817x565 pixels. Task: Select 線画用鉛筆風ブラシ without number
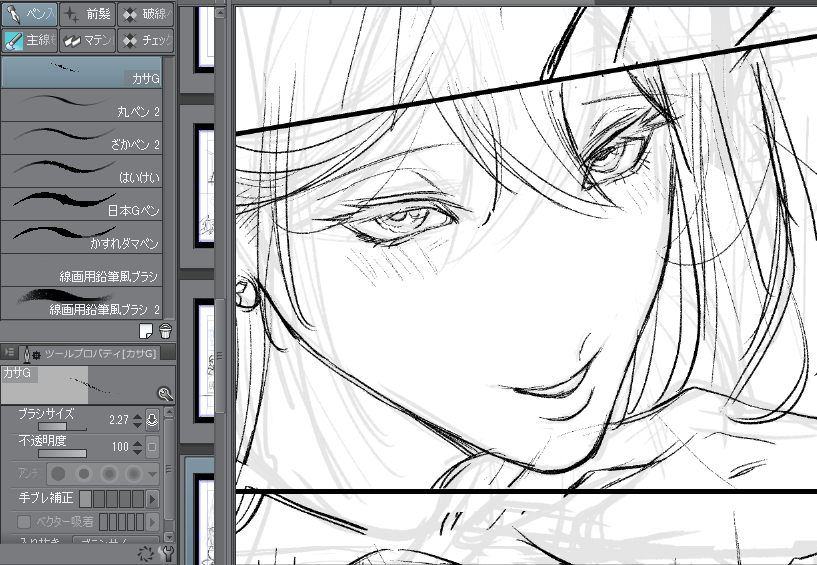[x=81, y=269]
